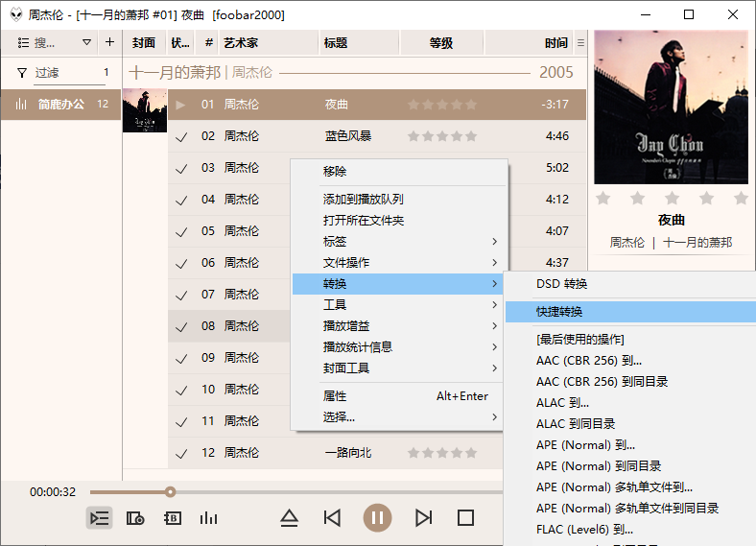Set third star rating under album art
756x546 pixels.
[673, 198]
